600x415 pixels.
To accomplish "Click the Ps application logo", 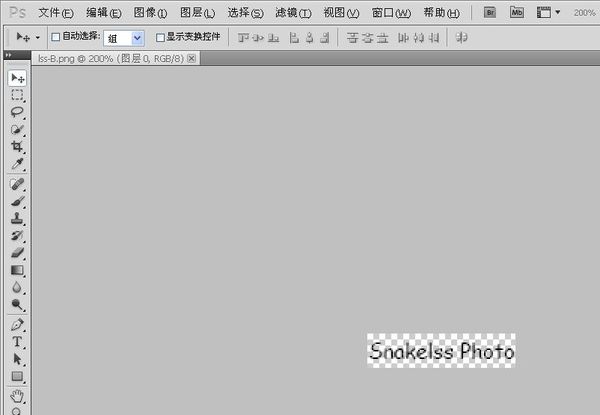I will tap(17, 13).
